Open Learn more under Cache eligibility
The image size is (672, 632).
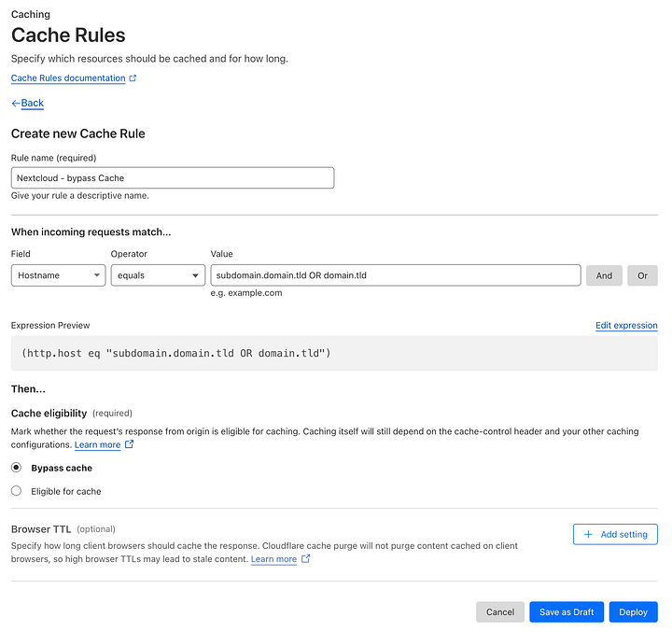click(x=97, y=445)
